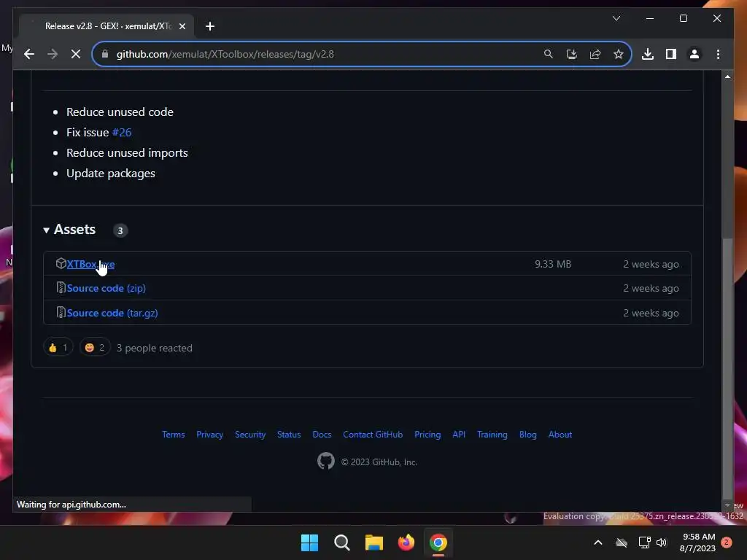
Task: Open File Explorer from taskbar
Action: (374, 542)
